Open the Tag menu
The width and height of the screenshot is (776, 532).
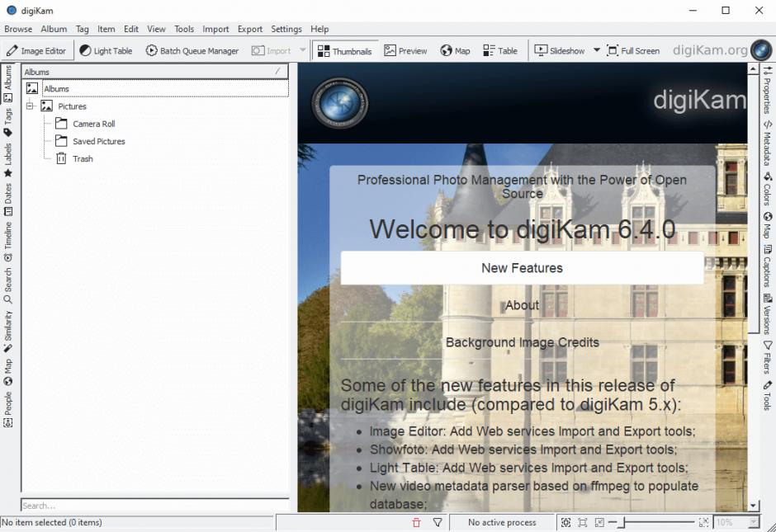coord(83,29)
